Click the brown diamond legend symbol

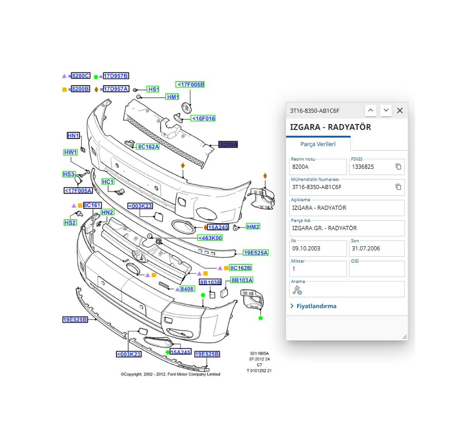[x=96, y=89]
